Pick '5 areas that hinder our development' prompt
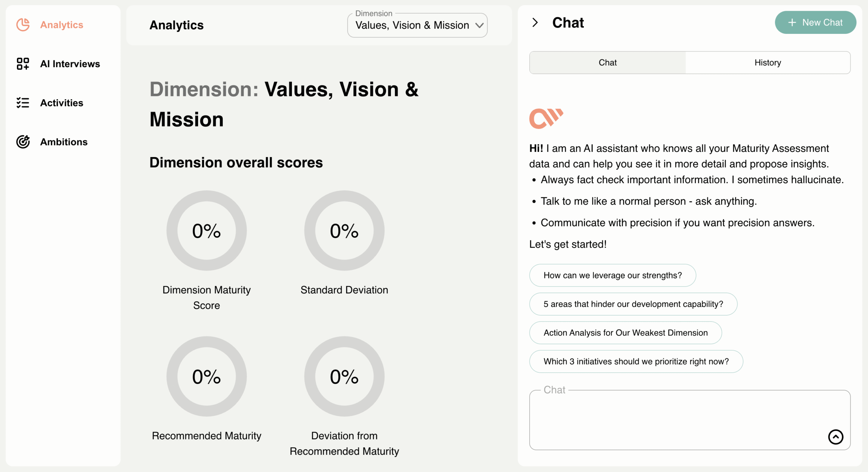This screenshot has height=472, width=868. (x=633, y=304)
